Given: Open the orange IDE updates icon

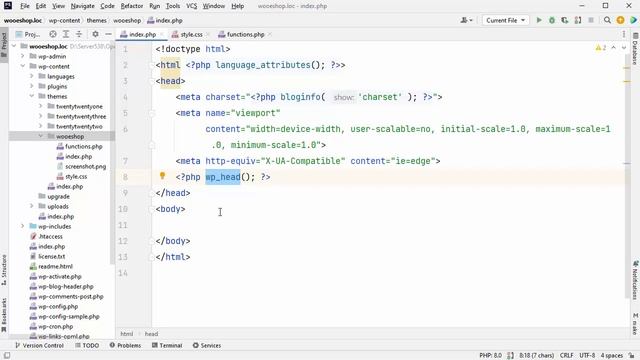Looking at the screenshot, I should [620, 20].
